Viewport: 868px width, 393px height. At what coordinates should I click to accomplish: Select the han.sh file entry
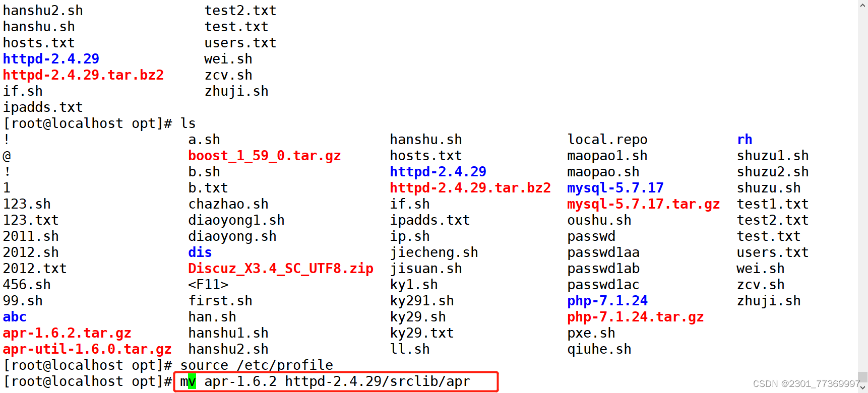[x=212, y=317]
